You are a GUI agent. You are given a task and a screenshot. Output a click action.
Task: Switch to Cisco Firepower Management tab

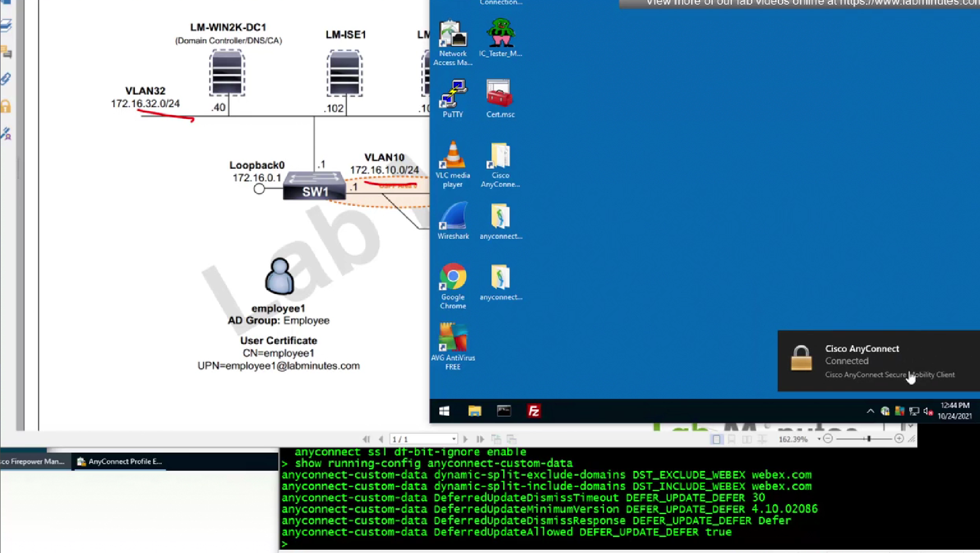33,461
